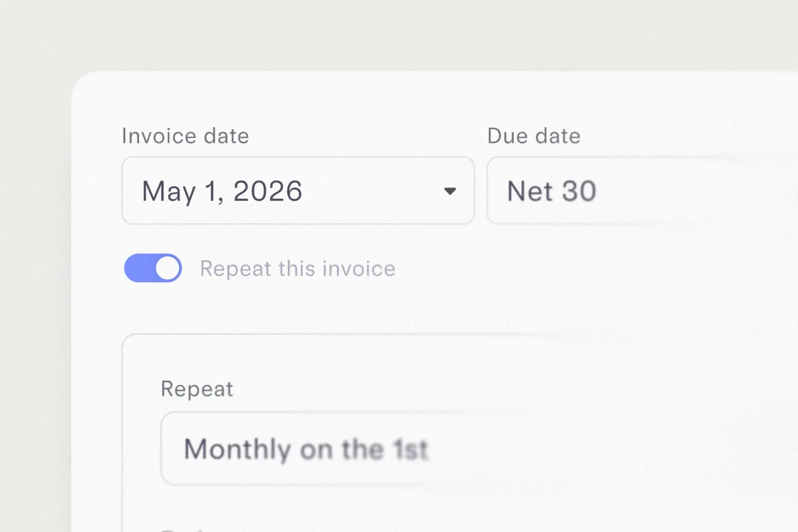Screen dimensions: 798x532
Task: Click the Repeat section label
Action: pyautogui.click(x=196, y=389)
